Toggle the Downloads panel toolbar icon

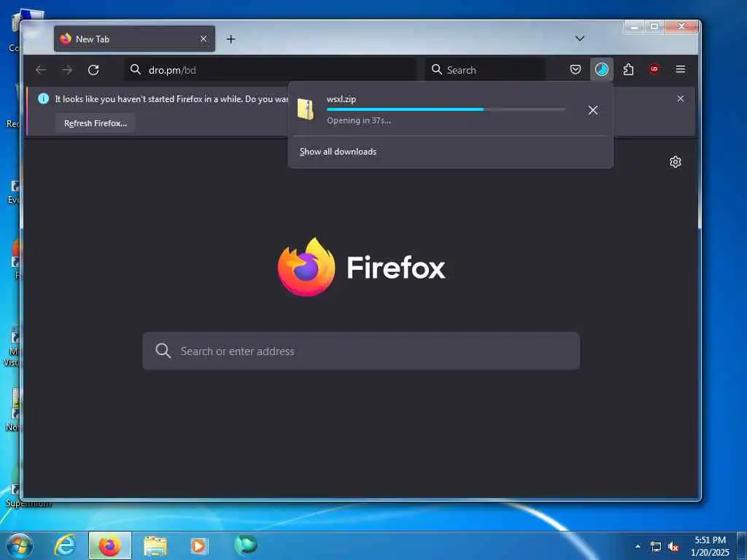602,69
